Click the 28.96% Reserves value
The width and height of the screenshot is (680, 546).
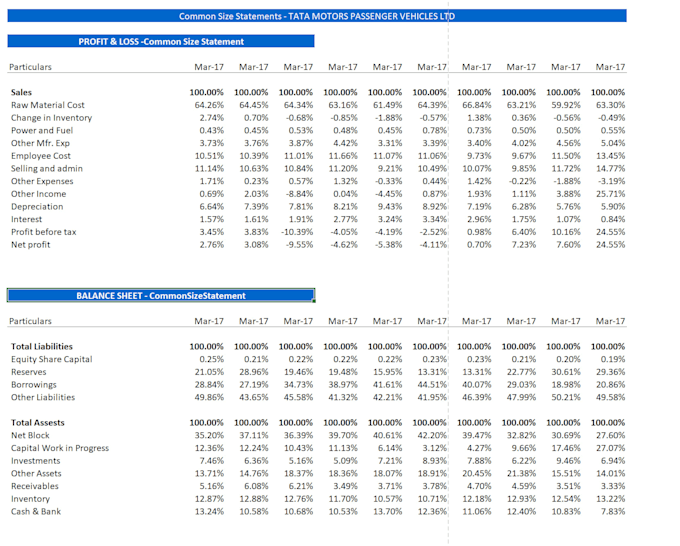pos(253,372)
